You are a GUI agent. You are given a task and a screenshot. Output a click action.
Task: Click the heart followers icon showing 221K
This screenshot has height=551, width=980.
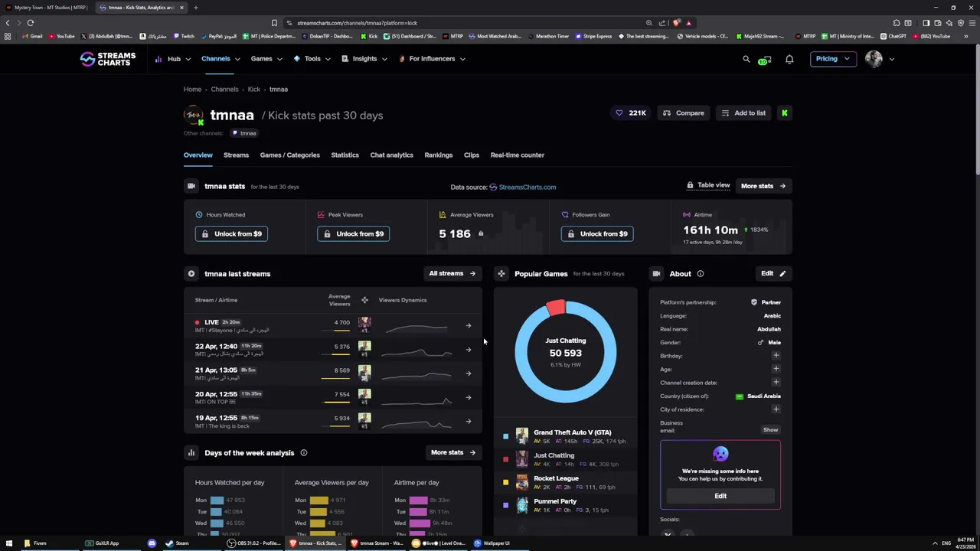619,113
